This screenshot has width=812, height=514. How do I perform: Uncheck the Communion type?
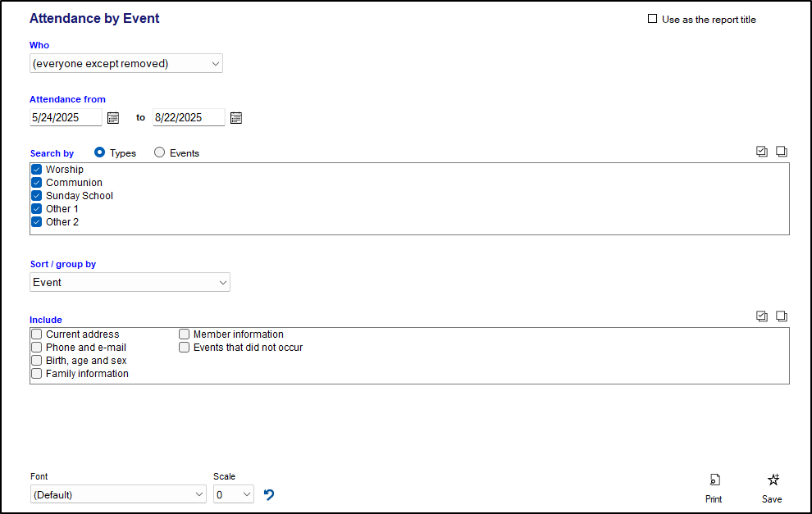pyautogui.click(x=37, y=183)
